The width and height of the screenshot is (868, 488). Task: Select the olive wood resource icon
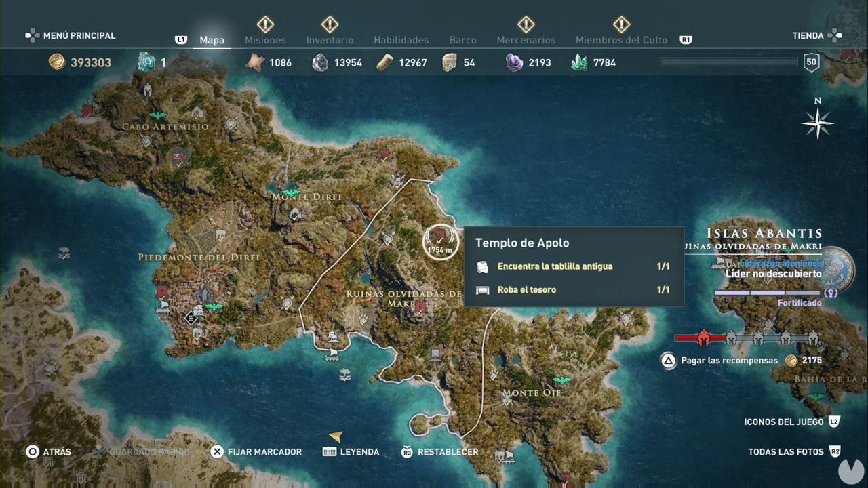384,62
